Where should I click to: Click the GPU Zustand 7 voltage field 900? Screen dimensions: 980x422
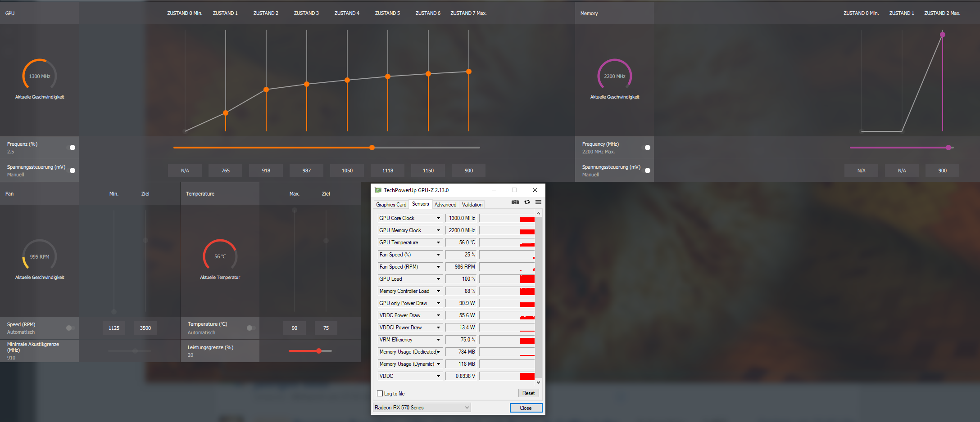point(468,171)
